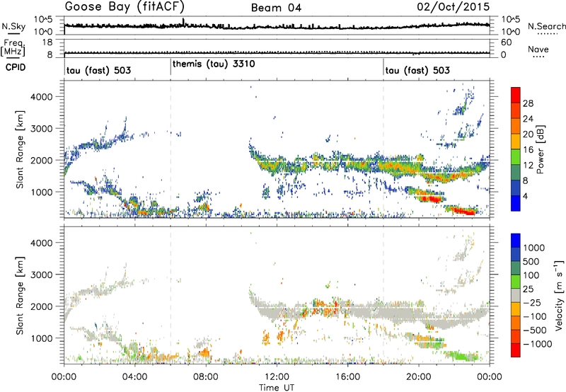The height and width of the screenshot is (392, 566).
Task: Click the Velocity colorbar red bottom segment below -1000
Action: pyautogui.click(x=516, y=350)
